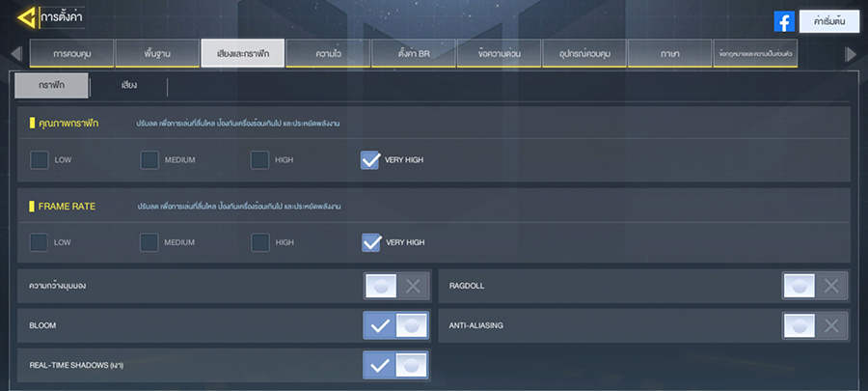Set คุณภาพกราฟิก to LOW
Screen dimensions: 868x391
click(x=40, y=160)
